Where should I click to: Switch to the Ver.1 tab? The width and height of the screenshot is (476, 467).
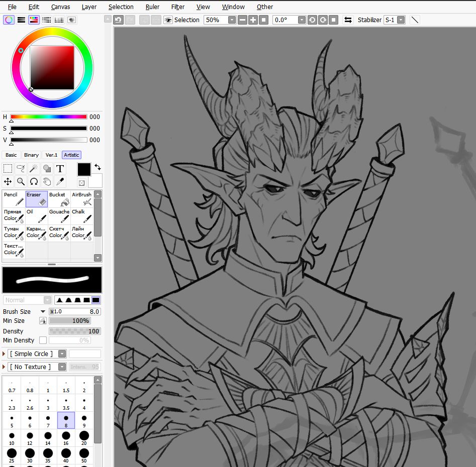[52, 155]
